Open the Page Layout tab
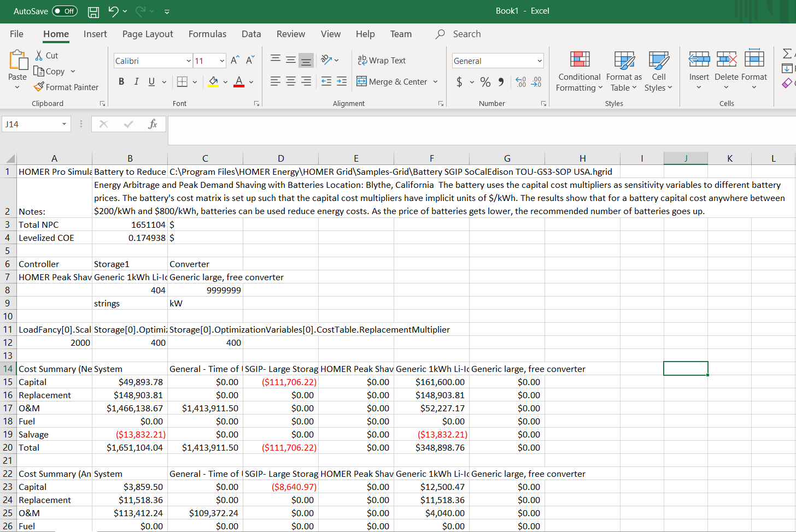 click(x=148, y=34)
